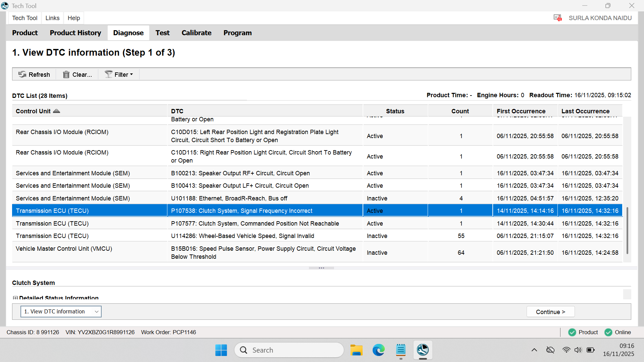644x362 pixels.
Task: Click the Product green check status icon
Action: (x=572, y=332)
